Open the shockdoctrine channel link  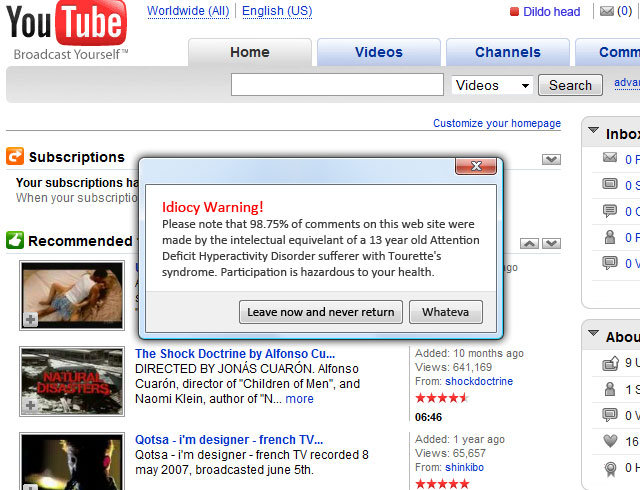point(479,381)
